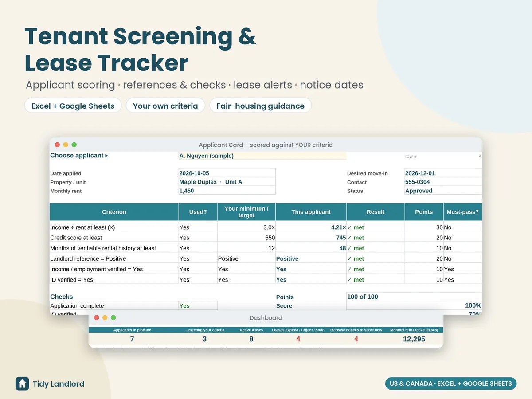Click the green dot in Applicant Card window
The image size is (532, 399).
(x=74, y=145)
